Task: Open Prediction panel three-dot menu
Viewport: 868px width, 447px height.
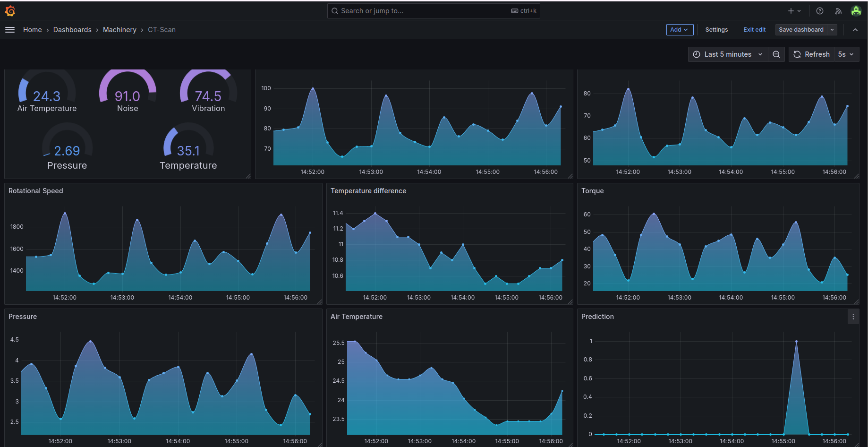Action: click(853, 317)
